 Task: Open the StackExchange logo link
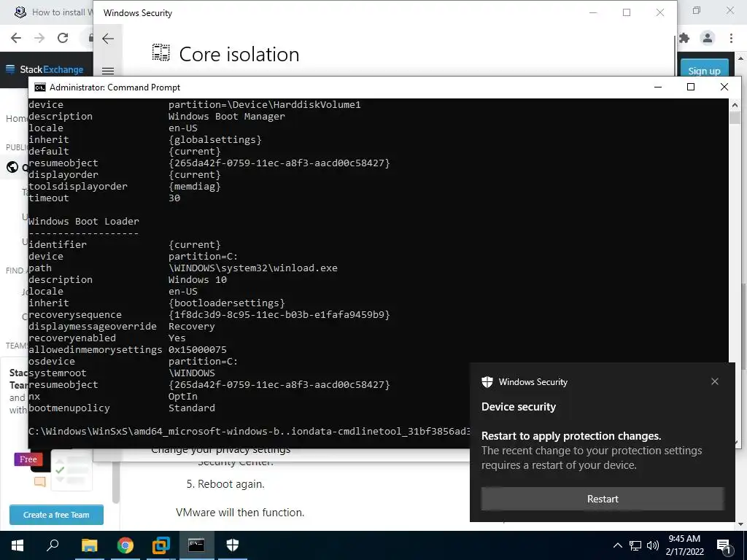[44, 69]
